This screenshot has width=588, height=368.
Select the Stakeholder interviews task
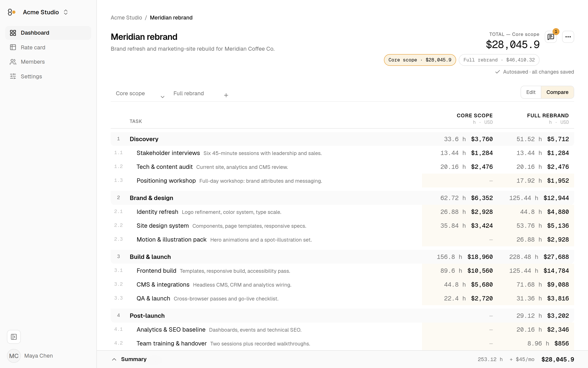point(168,153)
